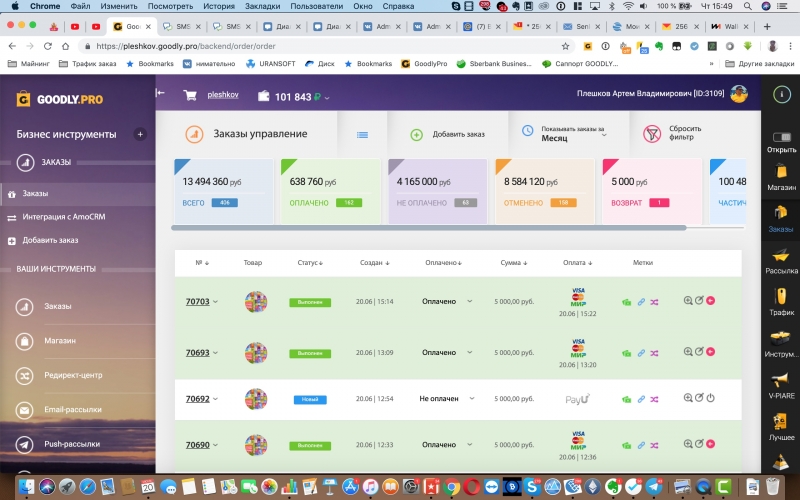
Task: Open order number 70692 link
Action: pos(197,399)
